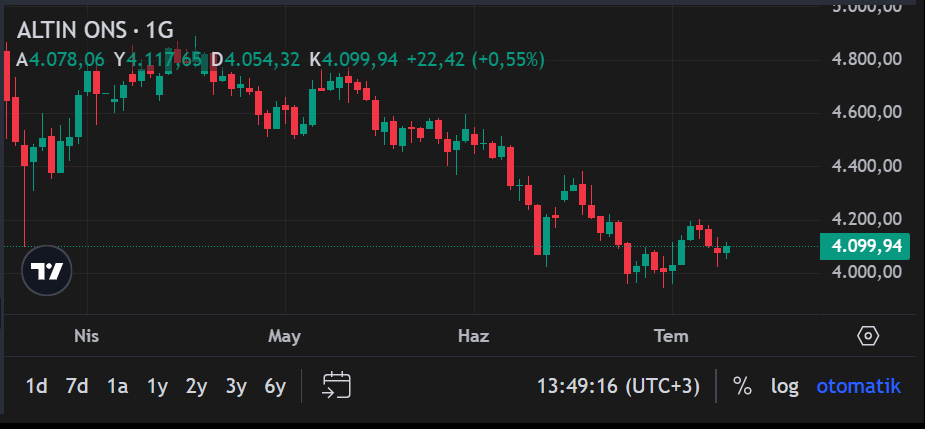The width and height of the screenshot is (925, 429).
Task: Toggle log scale mode
Action: click(785, 387)
